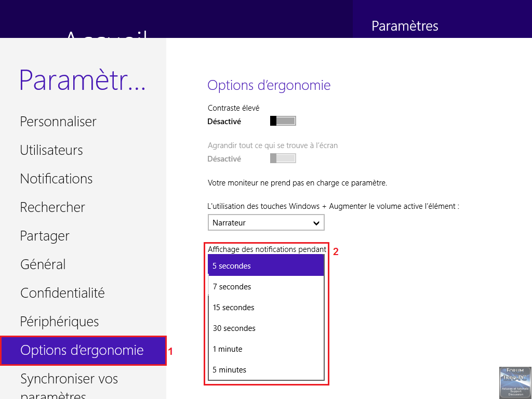Click the 'Votre moniteur ne prend pas en charge' text
Image resolution: width=532 pixels, height=399 pixels.
(x=297, y=183)
